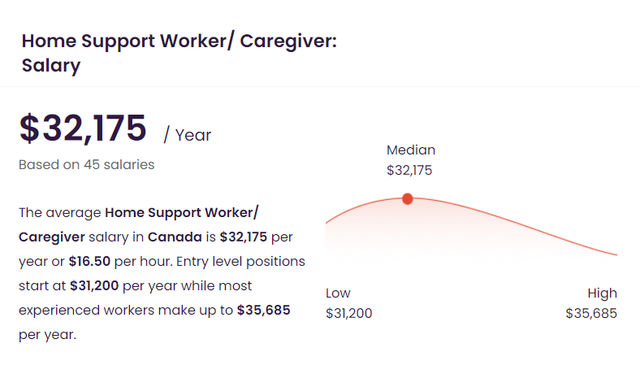Click bold 'Canada' in the paragraph
Screen dimensions: 640x374
point(175,237)
